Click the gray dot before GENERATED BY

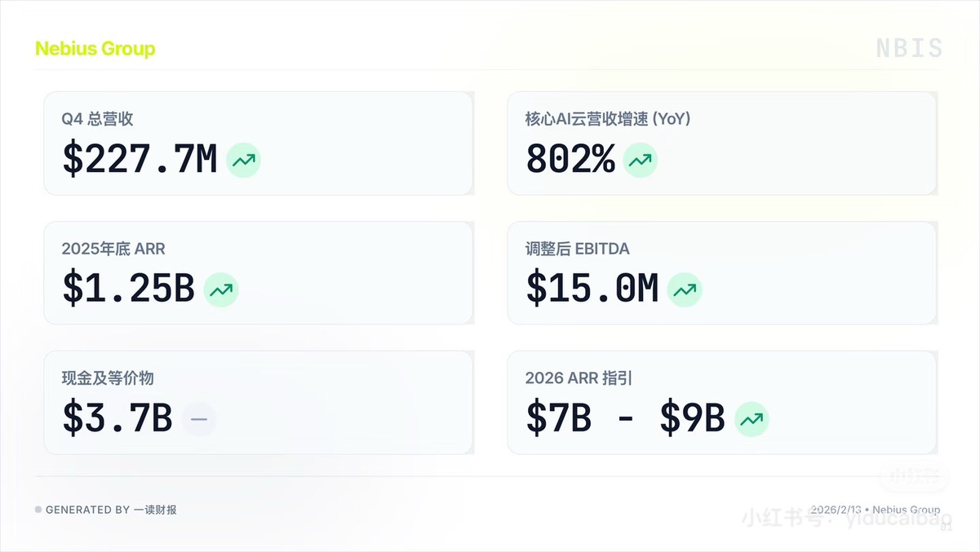tap(38, 510)
